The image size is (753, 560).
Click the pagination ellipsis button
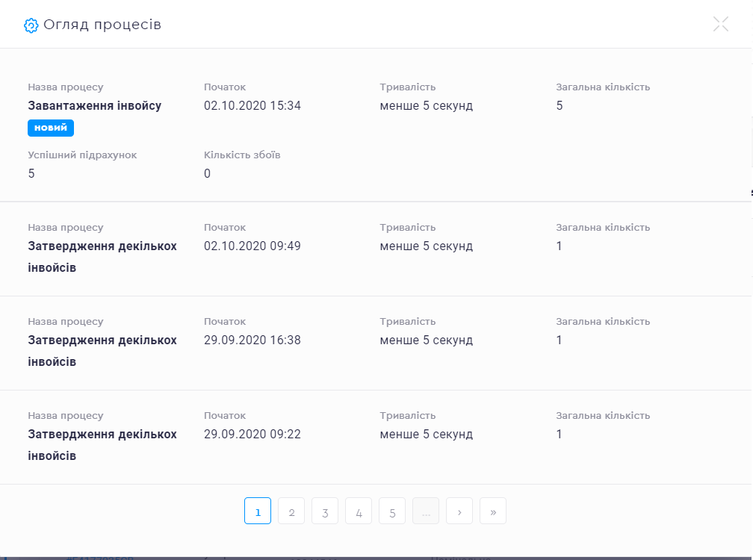click(426, 511)
